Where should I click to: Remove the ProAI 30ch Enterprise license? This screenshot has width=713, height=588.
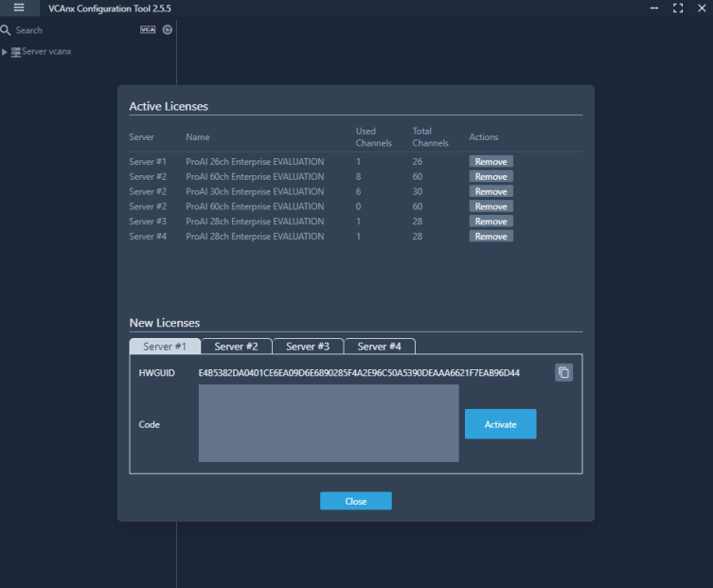pyautogui.click(x=490, y=191)
